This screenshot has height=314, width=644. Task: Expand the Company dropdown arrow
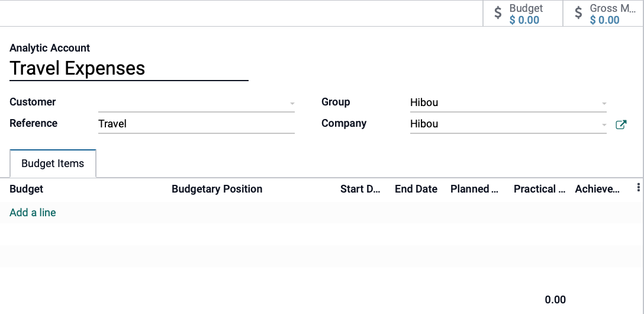tap(604, 124)
